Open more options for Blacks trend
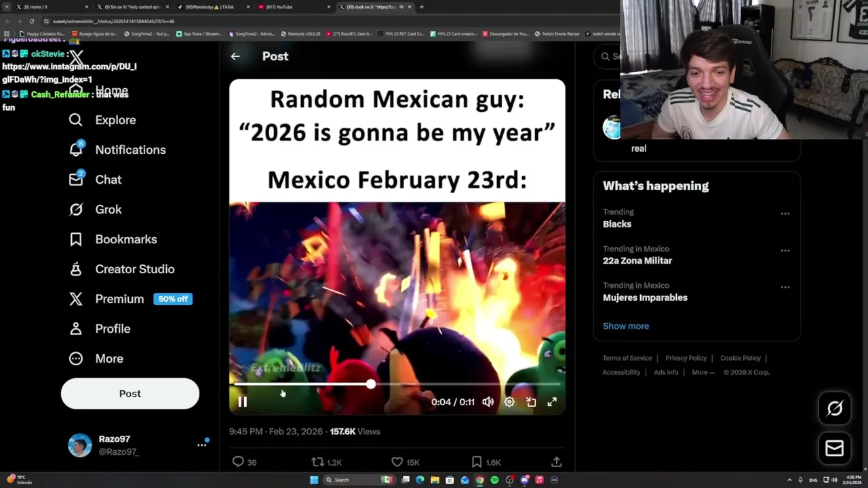The image size is (868, 488). pyautogui.click(x=785, y=213)
